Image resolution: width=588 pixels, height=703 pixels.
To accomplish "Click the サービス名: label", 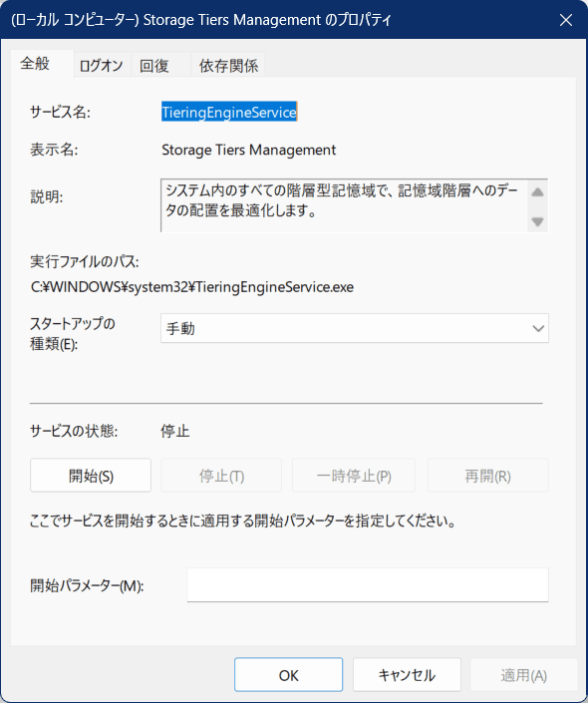I will [x=60, y=112].
